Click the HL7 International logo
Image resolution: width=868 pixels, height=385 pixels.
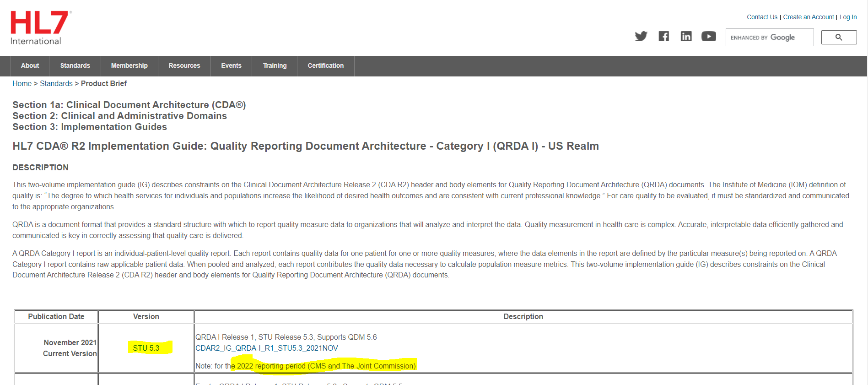coord(41,27)
